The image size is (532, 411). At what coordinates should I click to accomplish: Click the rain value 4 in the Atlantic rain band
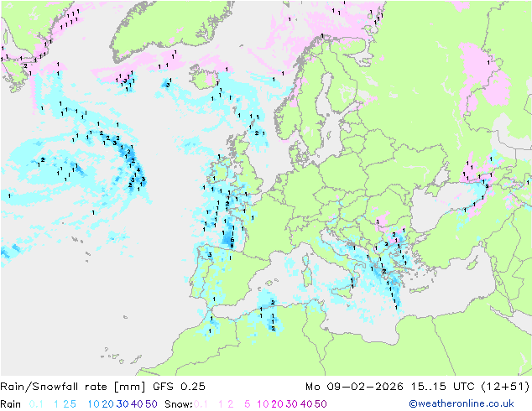(138, 170)
